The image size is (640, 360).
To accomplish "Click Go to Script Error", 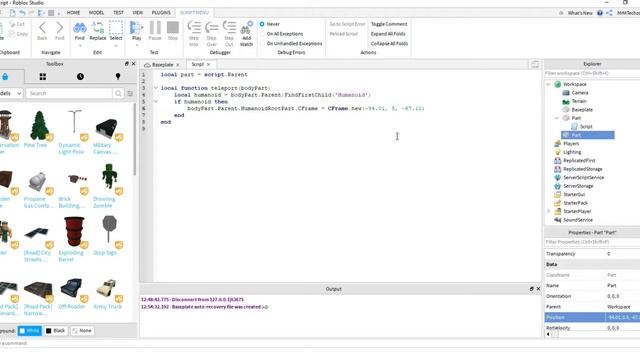I will point(347,24).
